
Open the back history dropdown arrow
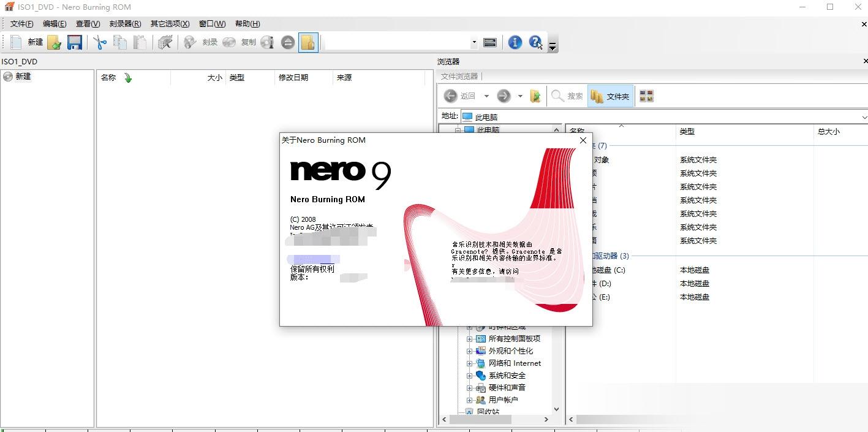486,96
